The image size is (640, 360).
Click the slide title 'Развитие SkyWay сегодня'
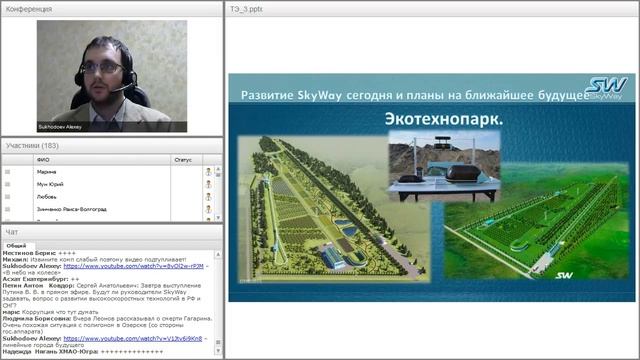pyautogui.click(x=415, y=96)
